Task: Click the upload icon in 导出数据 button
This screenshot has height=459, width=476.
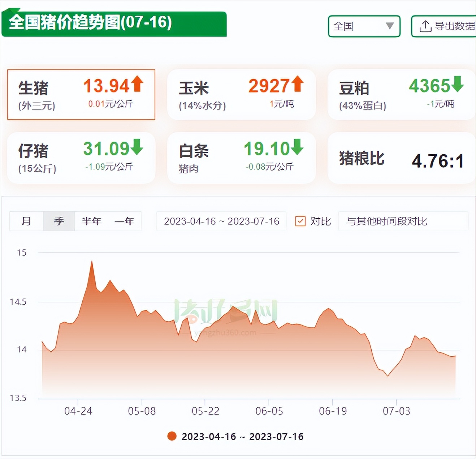Action: coord(425,26)
